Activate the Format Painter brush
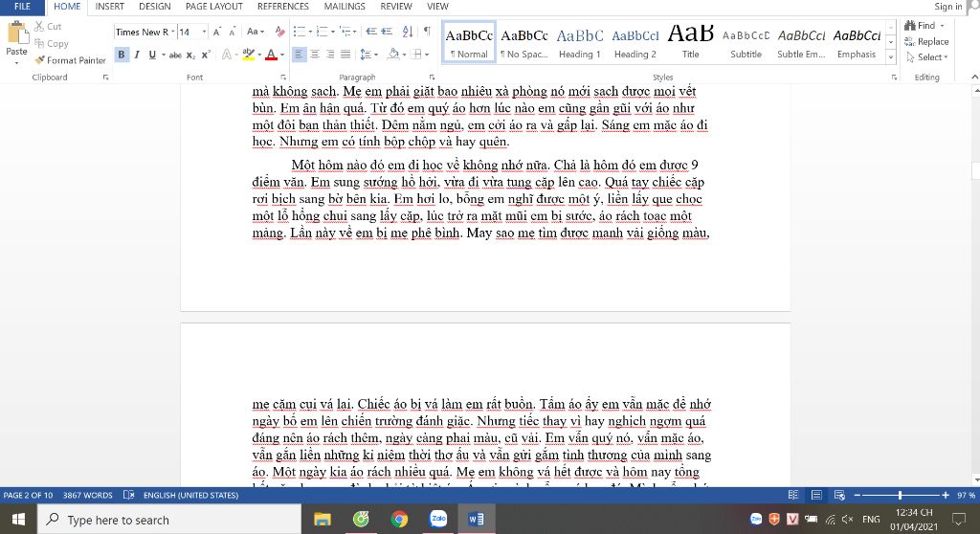The image size is (980, 534). pyautogui.click(x=70, y=60)
